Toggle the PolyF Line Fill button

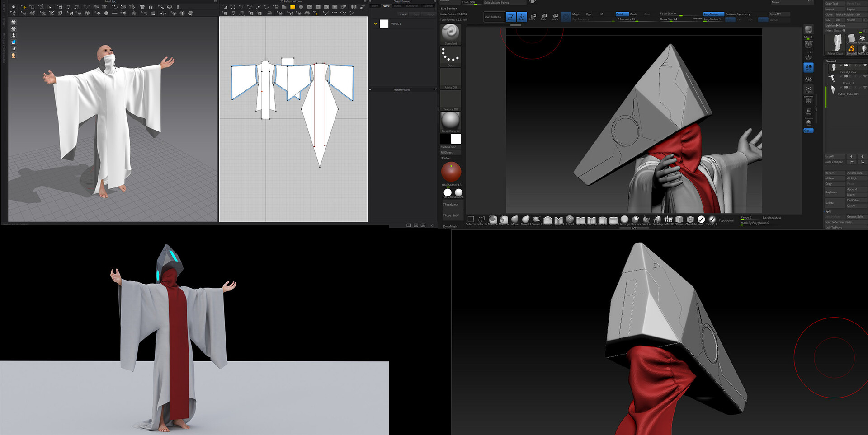[x=808, y=100]
